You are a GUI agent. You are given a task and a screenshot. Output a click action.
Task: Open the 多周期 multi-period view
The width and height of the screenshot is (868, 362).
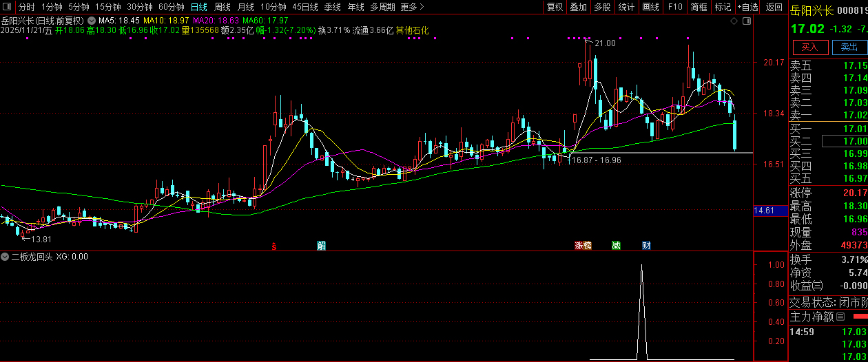pos(382,7)
